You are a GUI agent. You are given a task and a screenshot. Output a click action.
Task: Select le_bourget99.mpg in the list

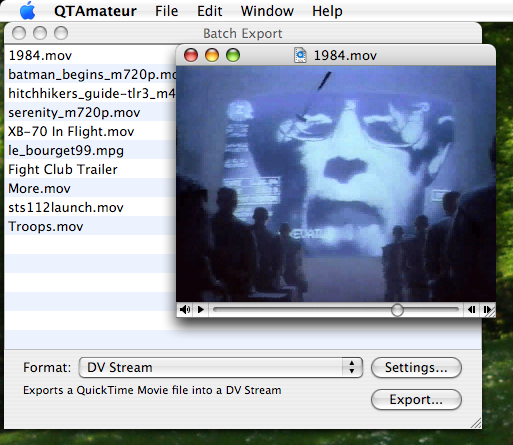coord(90,150)
